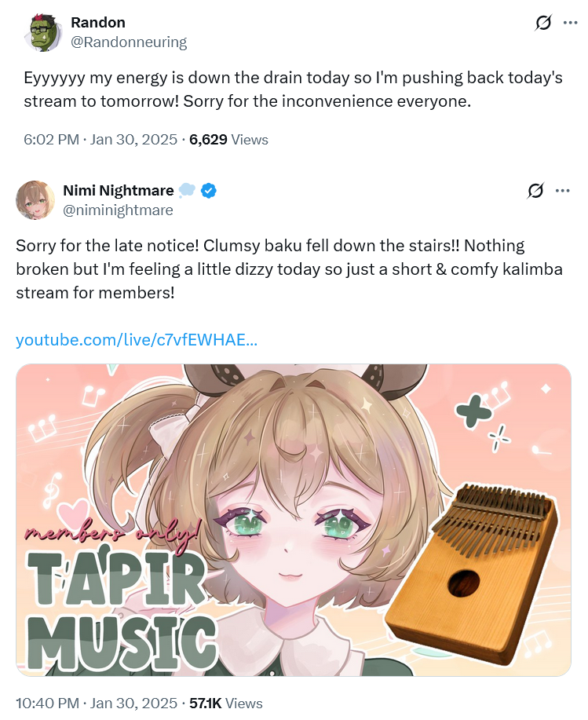
Task: Click the 6,629 Views count
Action: pyautogui.click(x=228, y=140)
